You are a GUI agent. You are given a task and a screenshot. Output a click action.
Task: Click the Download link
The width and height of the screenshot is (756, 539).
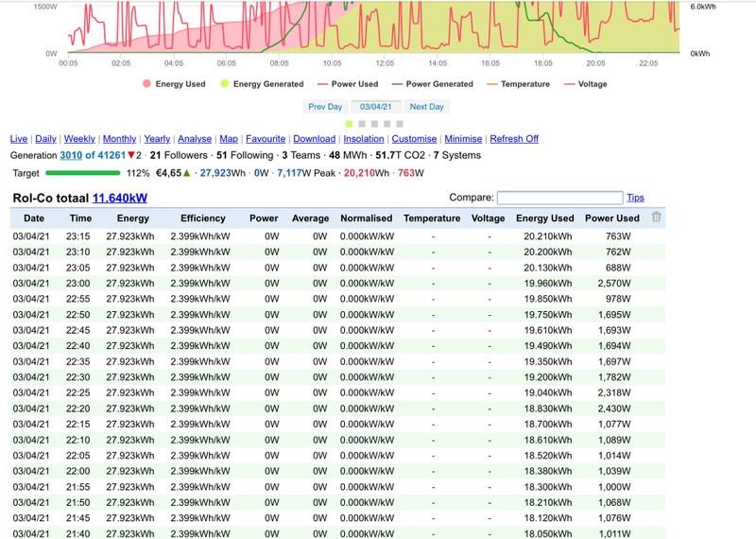click(x=315, y=139)
